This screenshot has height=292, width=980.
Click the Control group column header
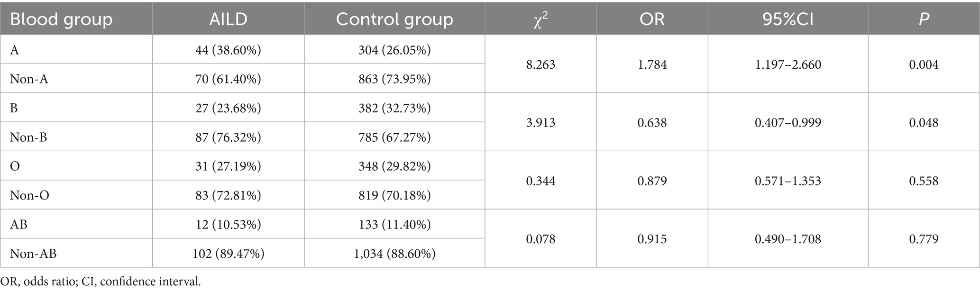coord(394,19)
